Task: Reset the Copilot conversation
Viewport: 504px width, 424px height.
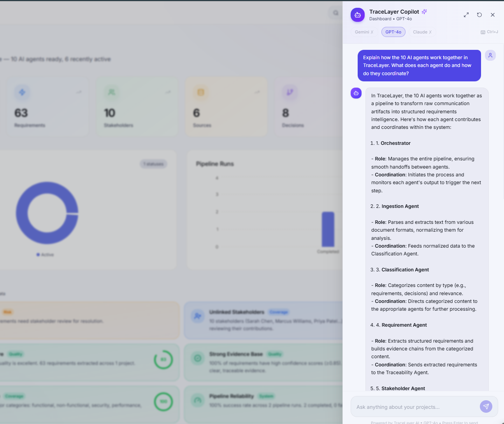Action: (x=479, y=15)
